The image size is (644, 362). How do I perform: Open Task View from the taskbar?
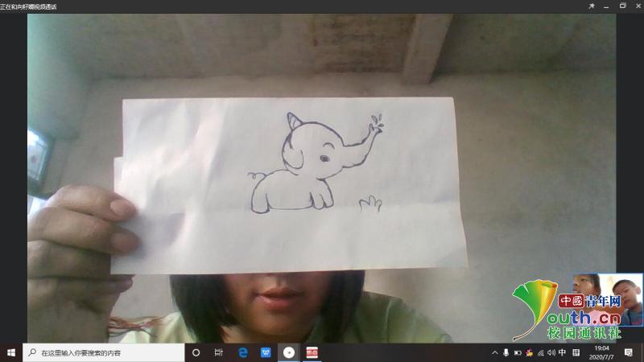[218, 352]
